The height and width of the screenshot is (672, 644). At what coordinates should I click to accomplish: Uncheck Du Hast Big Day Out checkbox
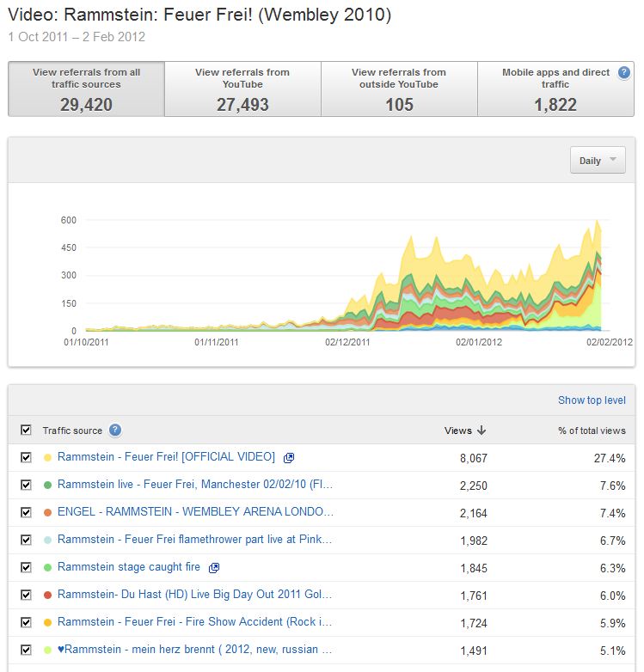(26, 595)
